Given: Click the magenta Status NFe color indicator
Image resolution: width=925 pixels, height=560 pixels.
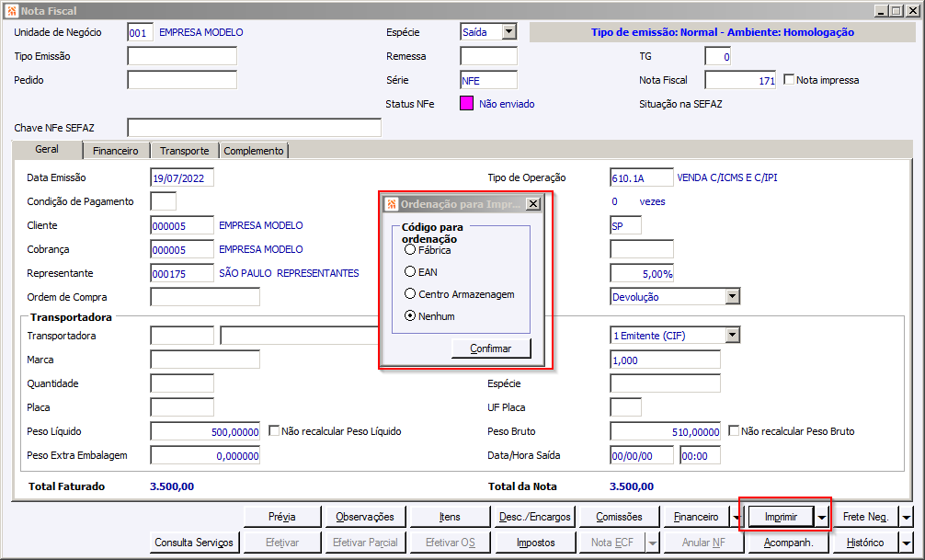Looking at the screenshot, I should (466, 103).
